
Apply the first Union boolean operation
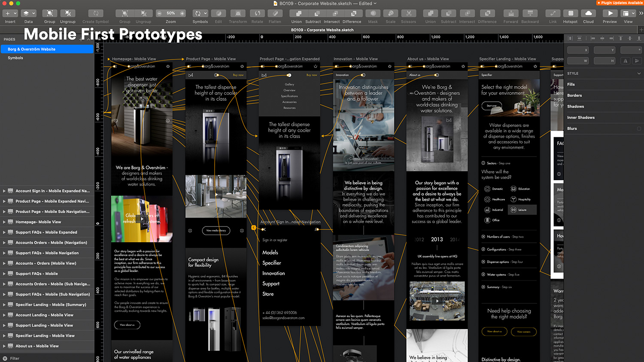(x=297, y=14)
